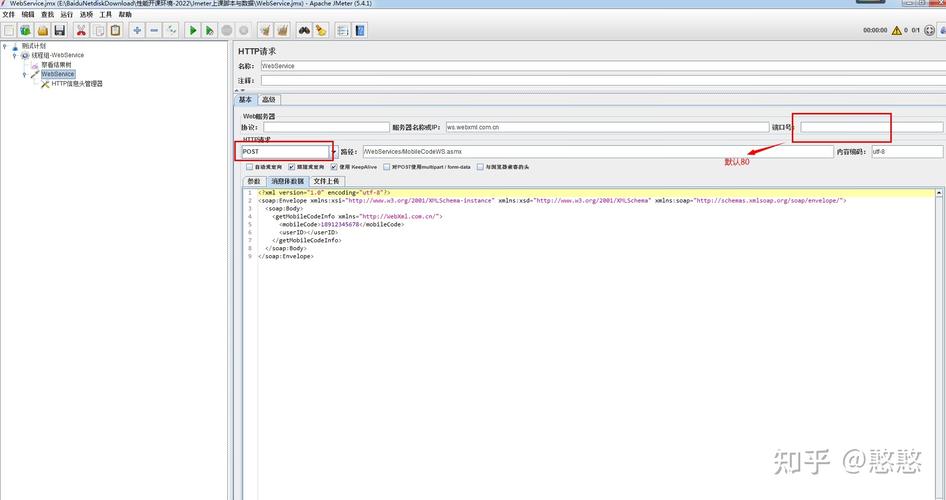Open the 运行 menu
The image size is (946, 500).
66,14
